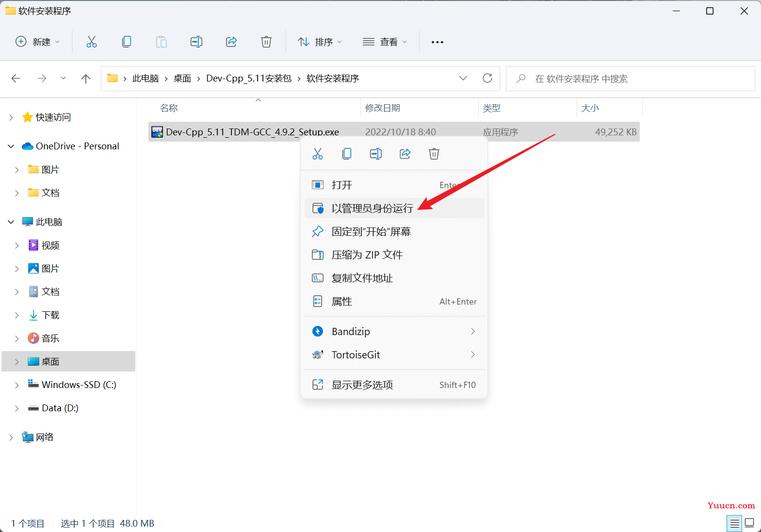Click the magnifier icon in the search box
761x532 pixels.
point(521,78)
